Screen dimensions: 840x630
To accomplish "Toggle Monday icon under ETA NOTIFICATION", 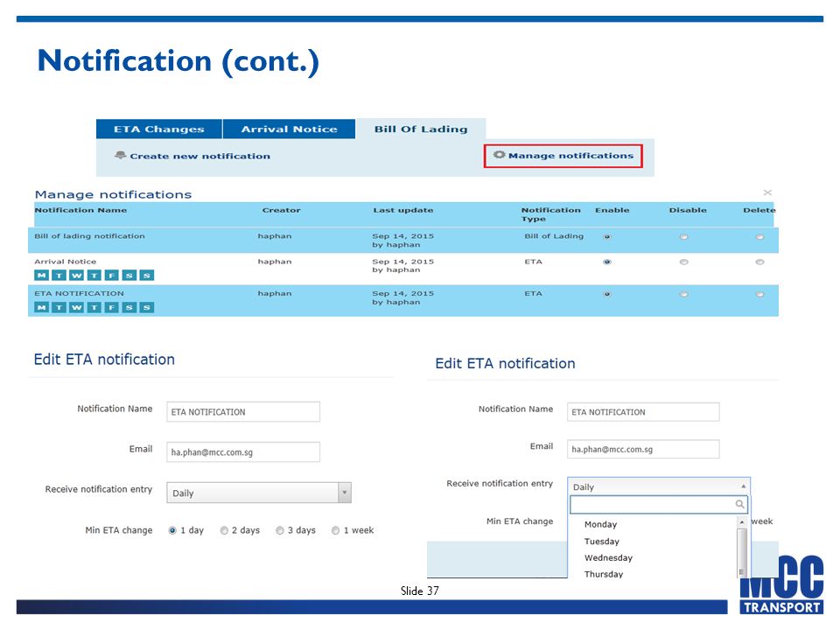I will coord(41,307).
